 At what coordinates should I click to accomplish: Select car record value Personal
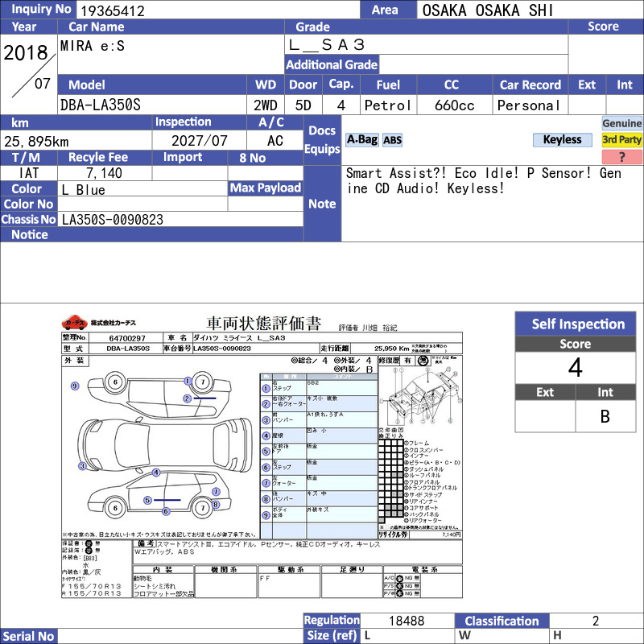click(529, 105)
